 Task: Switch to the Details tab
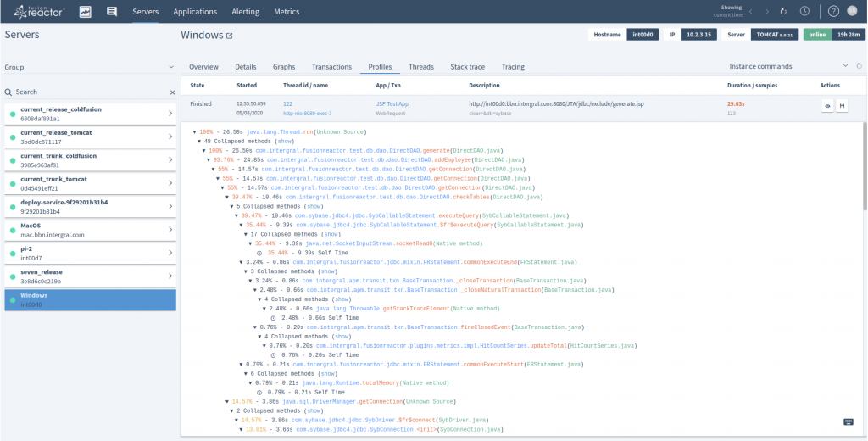point(245,66)
